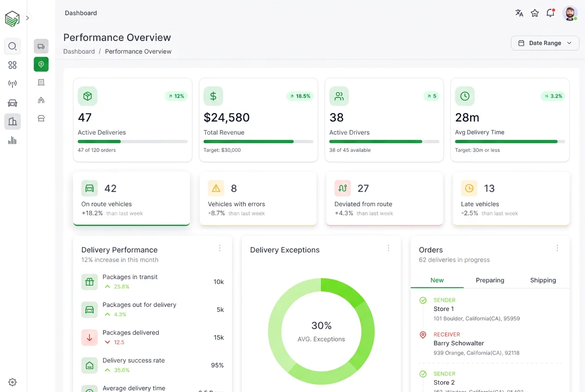
Task: Open the Date Range dropdown
Action: point(545,43)
